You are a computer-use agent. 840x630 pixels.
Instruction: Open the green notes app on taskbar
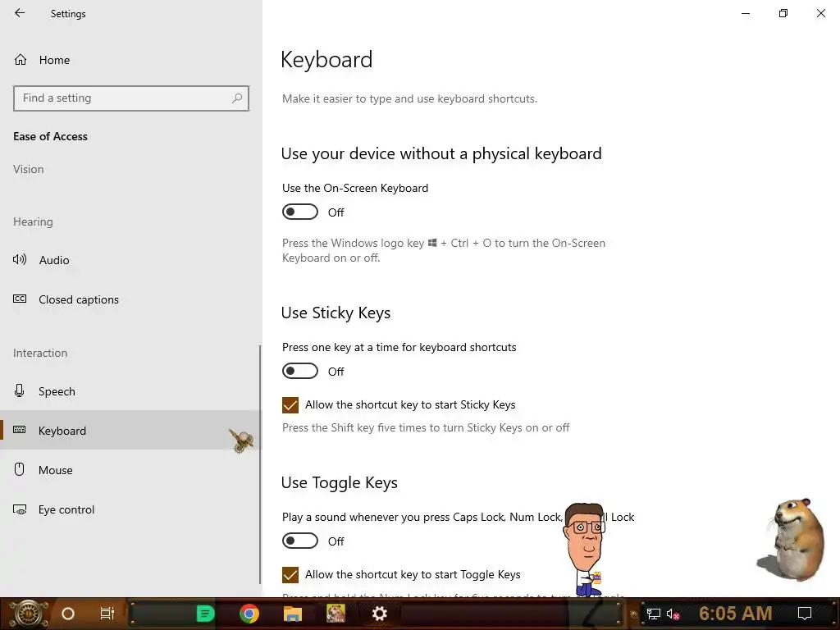[205, 614]
